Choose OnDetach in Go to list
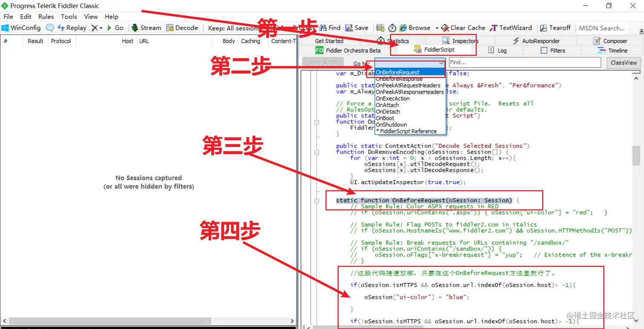This screenshot has width=644, height=329. click(410, 112)
